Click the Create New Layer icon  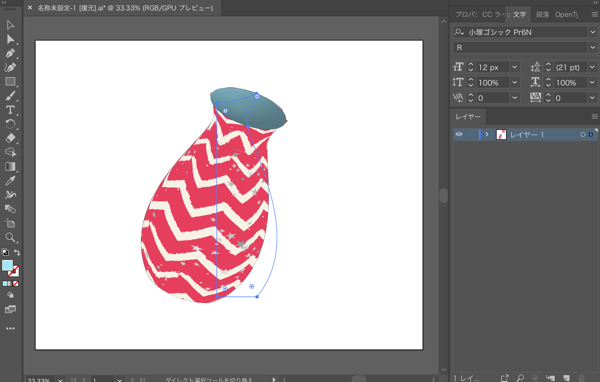[566, 378]
